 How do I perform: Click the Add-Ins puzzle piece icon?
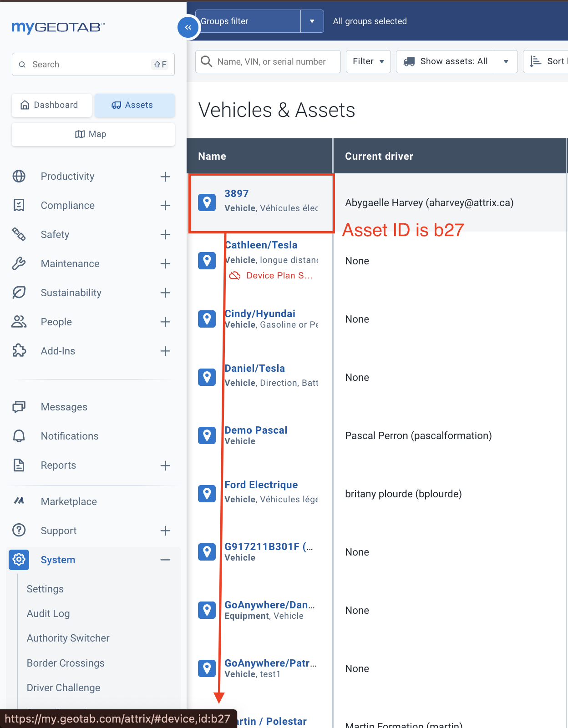coord(19,351)
